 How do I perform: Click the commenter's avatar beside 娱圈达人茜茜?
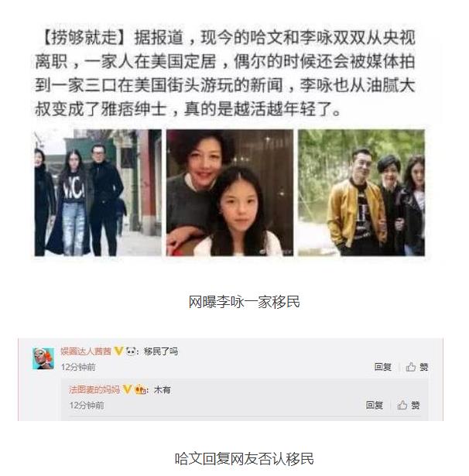[x=43, y=358]
